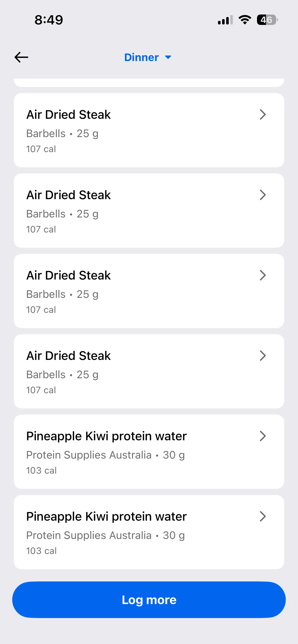
Task: Tap the second Air Dried Steak entry name
Action: point(69,195)
